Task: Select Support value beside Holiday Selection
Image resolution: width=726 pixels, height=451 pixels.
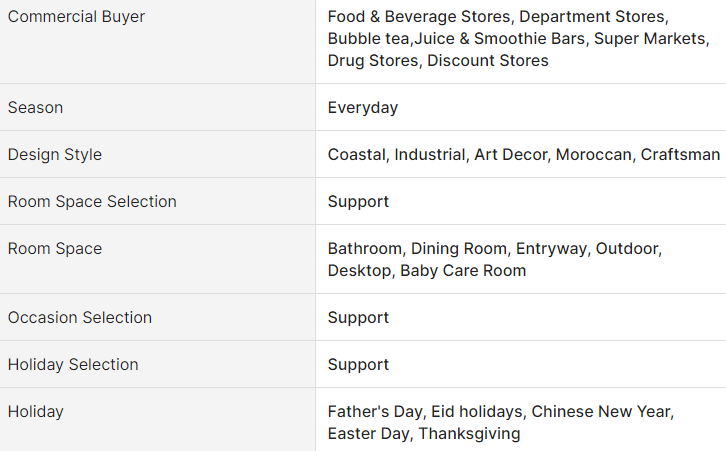Action: [358, 364]
